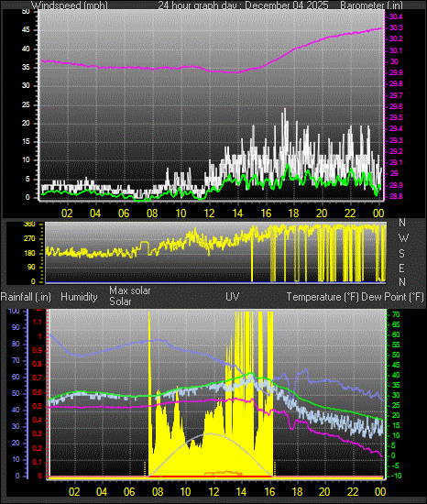
Task: Click the "Solar" label below Max solar
Action: click(x=120, y=301)
